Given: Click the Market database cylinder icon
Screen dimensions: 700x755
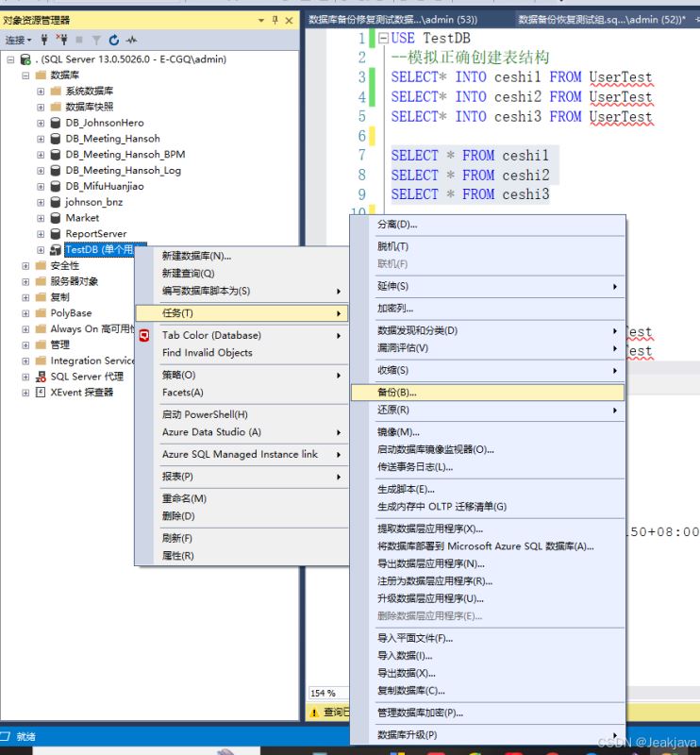Looking at the screenshot, I should [x=56, y=218].
